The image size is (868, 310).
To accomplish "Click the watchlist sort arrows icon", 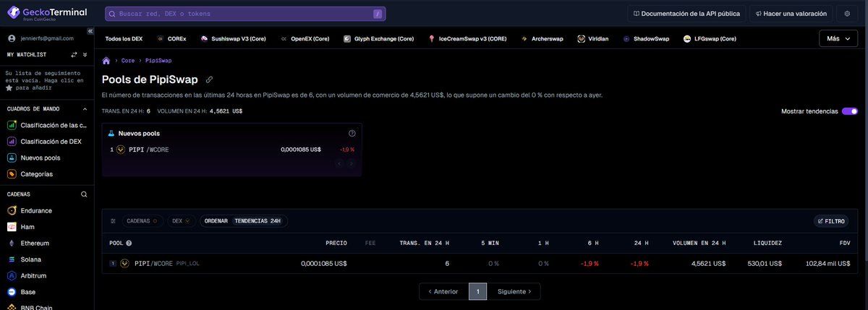I will click(x=74, y=54).
